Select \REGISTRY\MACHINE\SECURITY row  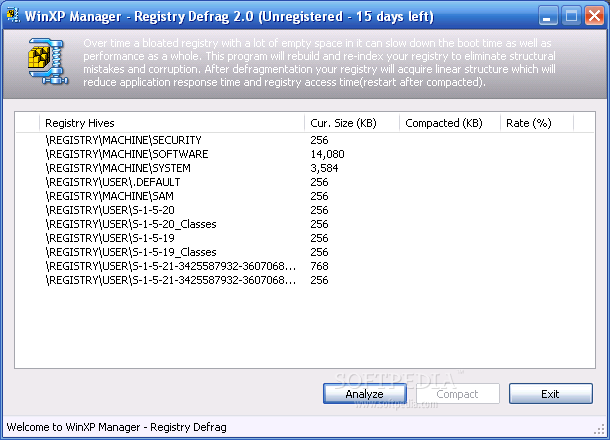pyautogui.click(x=305, y=140)
